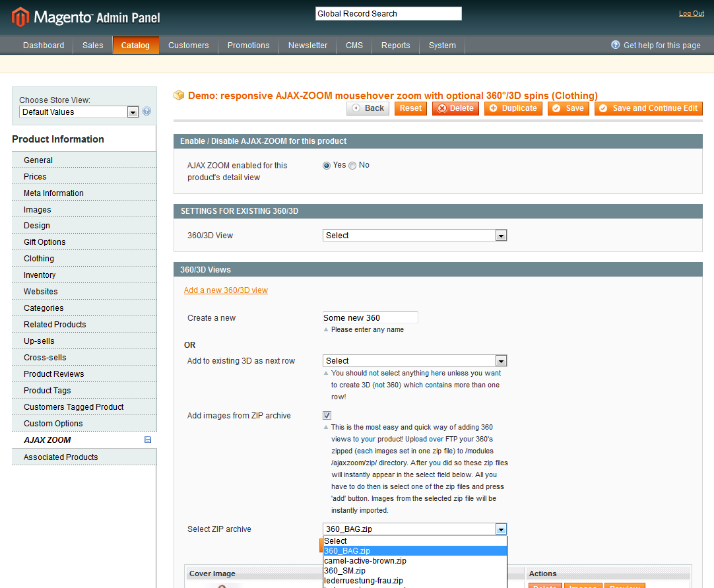This screenshot has height=588, width=714.
Task: Open the Product Reviews tab
Action: 84,374
